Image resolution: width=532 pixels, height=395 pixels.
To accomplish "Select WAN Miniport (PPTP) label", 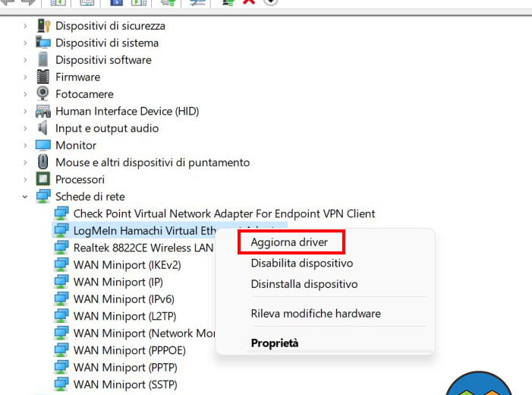I will (125, 368).
